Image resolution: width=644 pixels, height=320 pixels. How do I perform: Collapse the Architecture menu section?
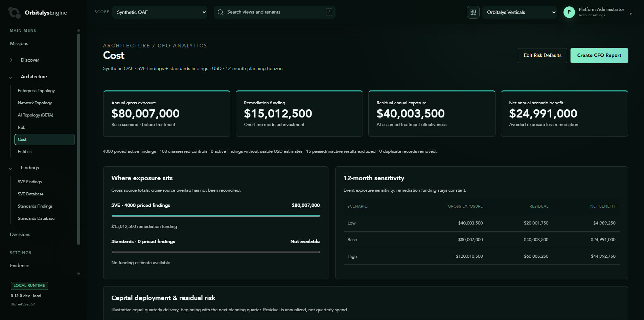coord(11,78)
